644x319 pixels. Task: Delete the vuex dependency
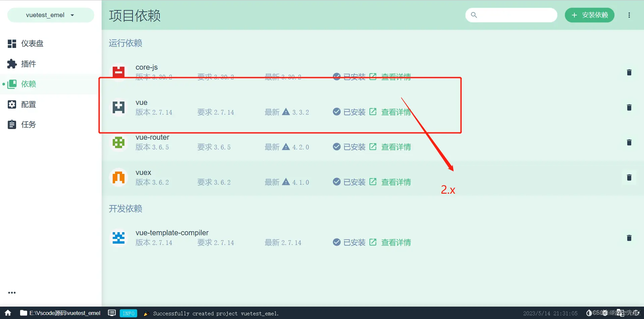(629, 178)
